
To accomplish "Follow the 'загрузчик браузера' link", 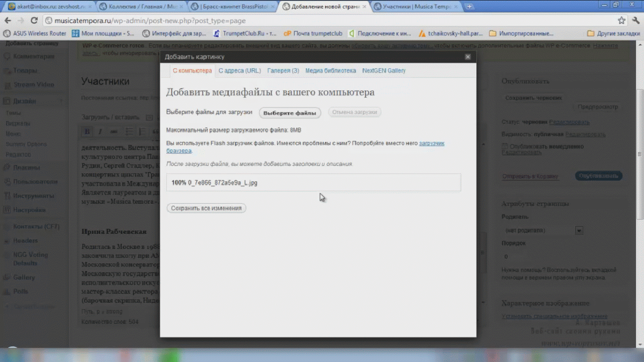I will click(431, 143).
